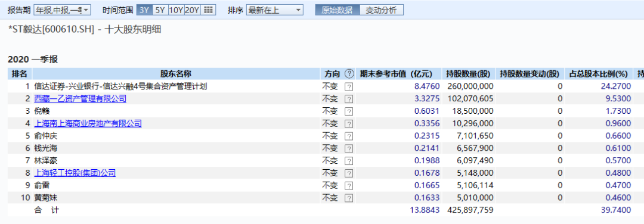Click question icon in 俞仲庆 row
This screenshot has height=224, width=644.
[349, 136]
